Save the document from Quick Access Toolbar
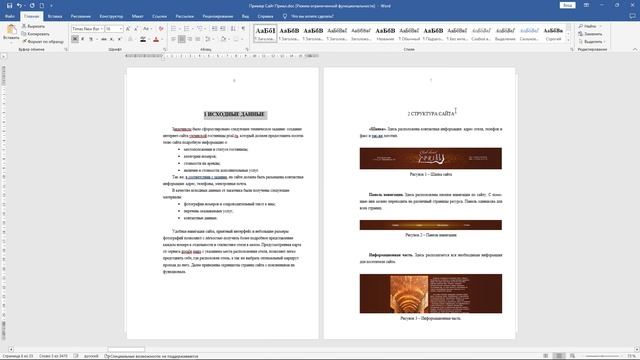 (9, 6)
